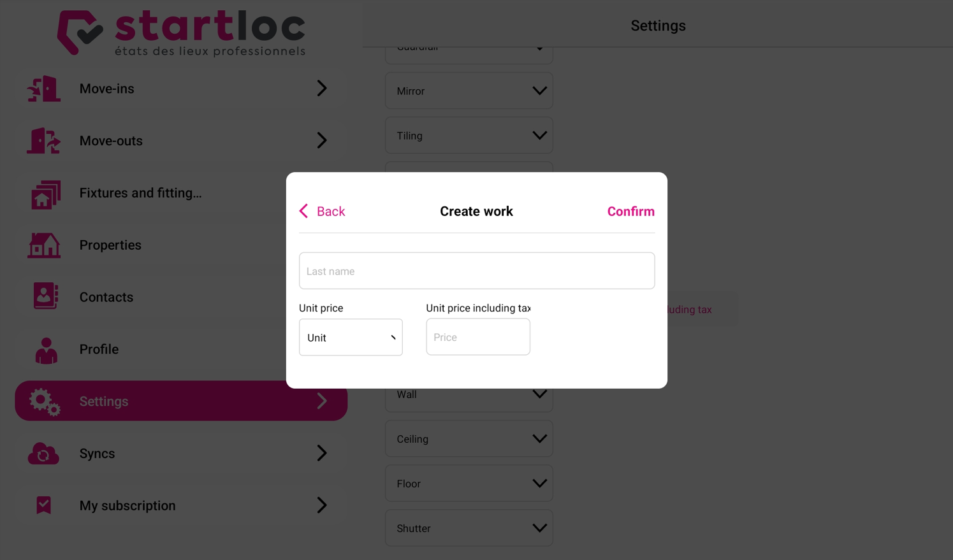Open the Unit dropdown in dialog

[351, 337]
